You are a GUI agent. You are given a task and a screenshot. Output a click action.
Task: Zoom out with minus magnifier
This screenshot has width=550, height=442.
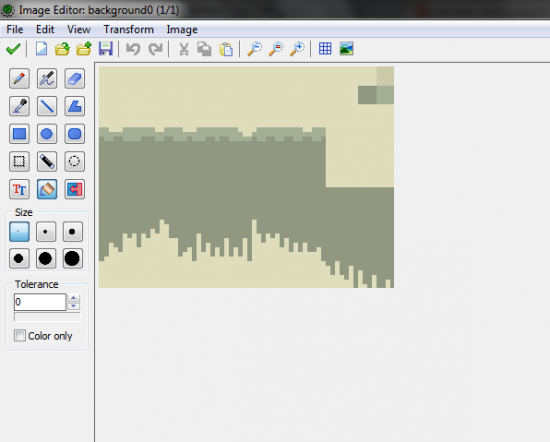point(255,49)
